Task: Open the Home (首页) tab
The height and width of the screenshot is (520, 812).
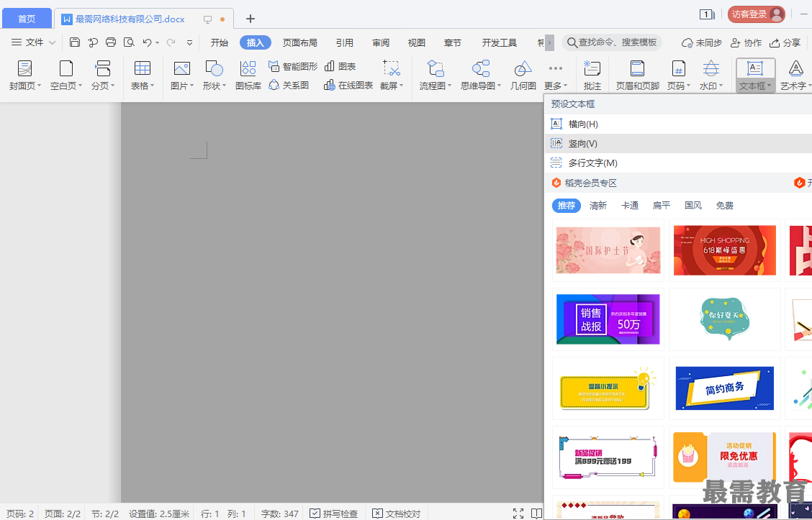Action: coord(27,19)
